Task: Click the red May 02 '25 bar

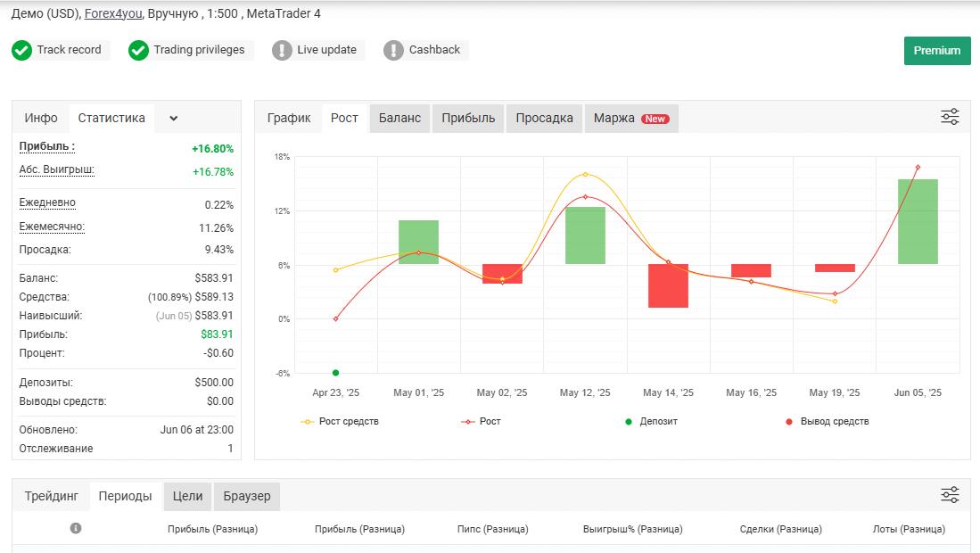Action: pyautogui.click(x=503, y=274)
